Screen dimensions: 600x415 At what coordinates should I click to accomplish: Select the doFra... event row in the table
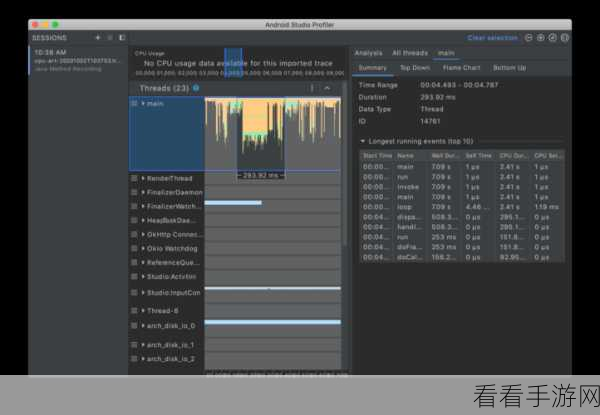(x=462, y=247)
